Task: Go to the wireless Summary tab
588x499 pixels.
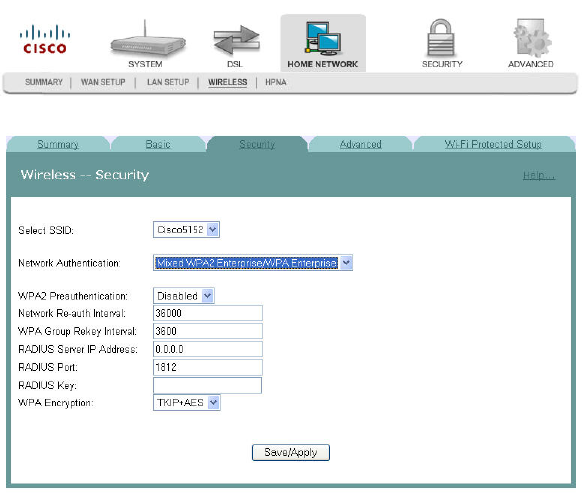Action: [58, 144]
